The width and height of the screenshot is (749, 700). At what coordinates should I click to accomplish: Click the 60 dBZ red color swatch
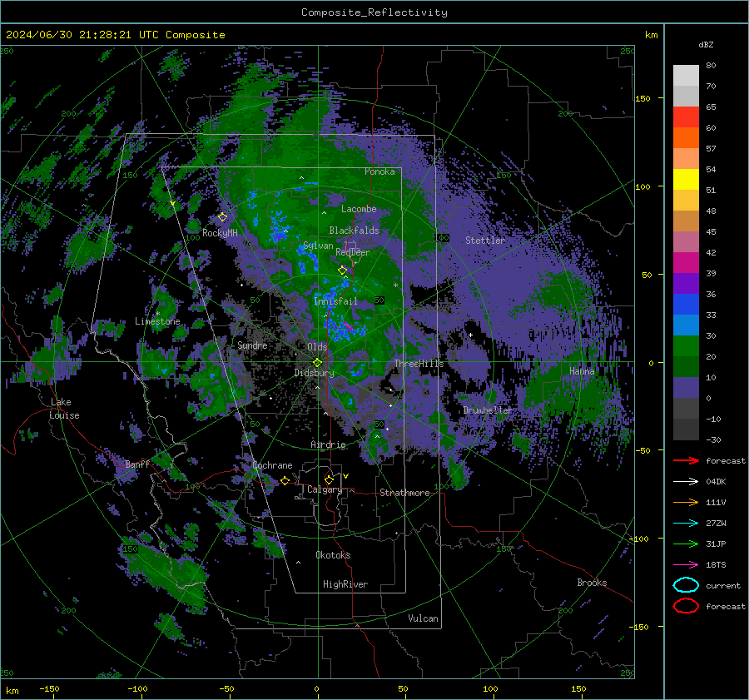686,117
